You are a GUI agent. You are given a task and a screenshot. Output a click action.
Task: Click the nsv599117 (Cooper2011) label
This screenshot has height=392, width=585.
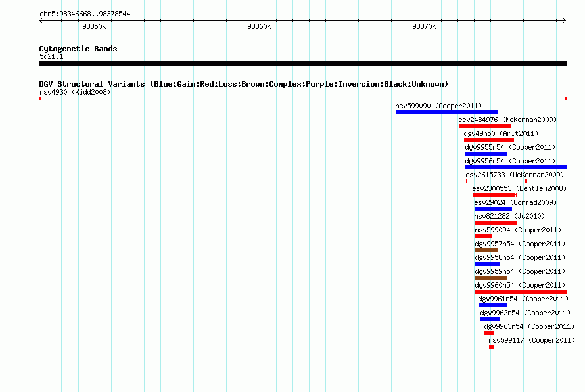(x=532, y=340)
